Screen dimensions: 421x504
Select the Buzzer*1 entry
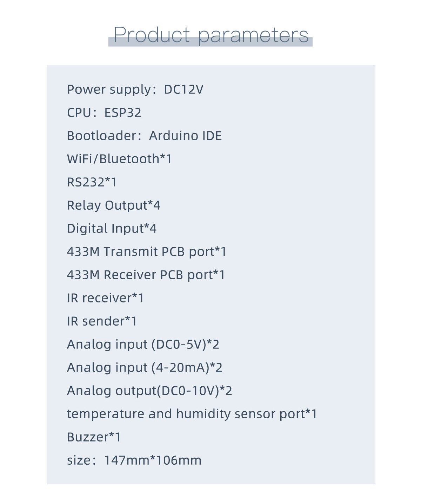point(94,437)
